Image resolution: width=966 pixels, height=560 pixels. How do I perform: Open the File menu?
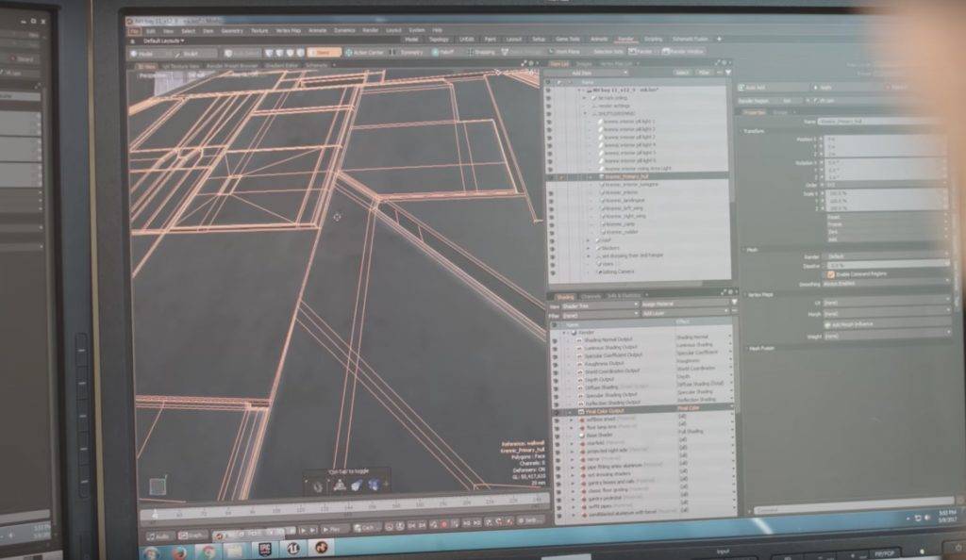coord(134,31)
